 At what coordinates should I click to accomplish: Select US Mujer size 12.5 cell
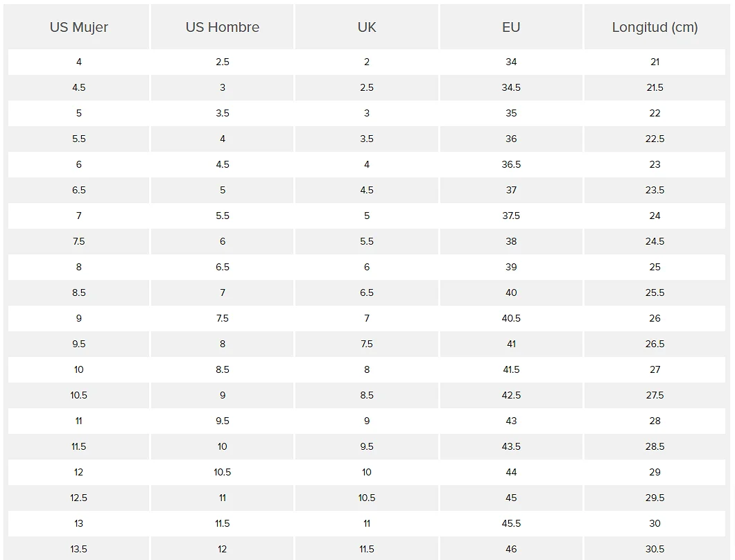coord(79,498)
